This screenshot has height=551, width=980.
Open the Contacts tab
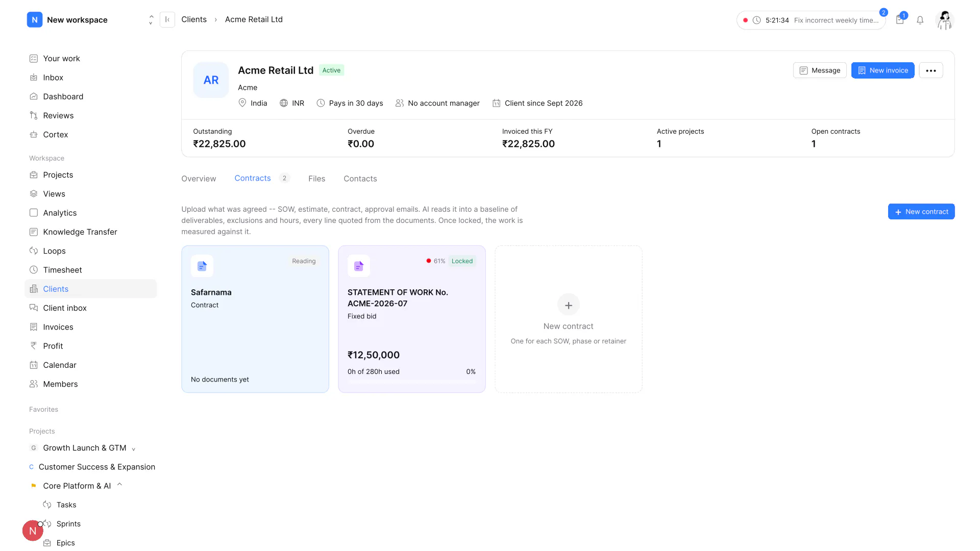[360, 179]
